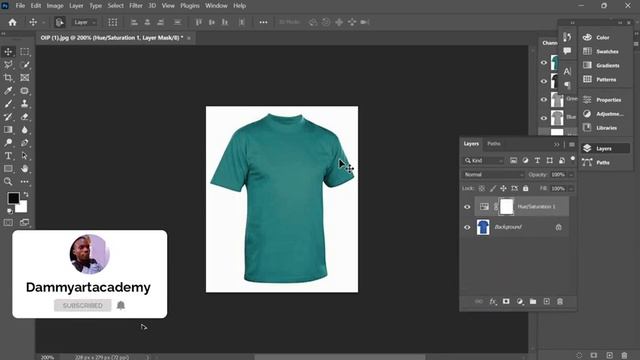Open the File menu

(x=20, y=6)
